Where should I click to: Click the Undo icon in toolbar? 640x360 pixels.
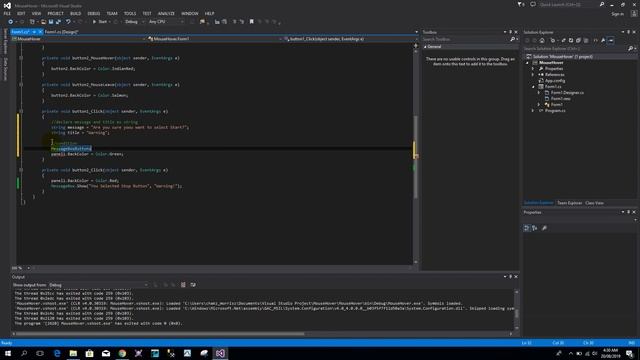68,22
